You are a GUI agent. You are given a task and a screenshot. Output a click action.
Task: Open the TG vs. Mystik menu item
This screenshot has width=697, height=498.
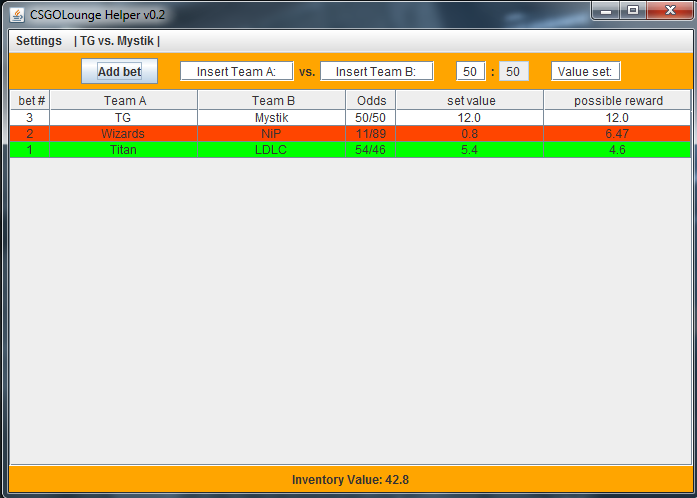tap(117, 41)
